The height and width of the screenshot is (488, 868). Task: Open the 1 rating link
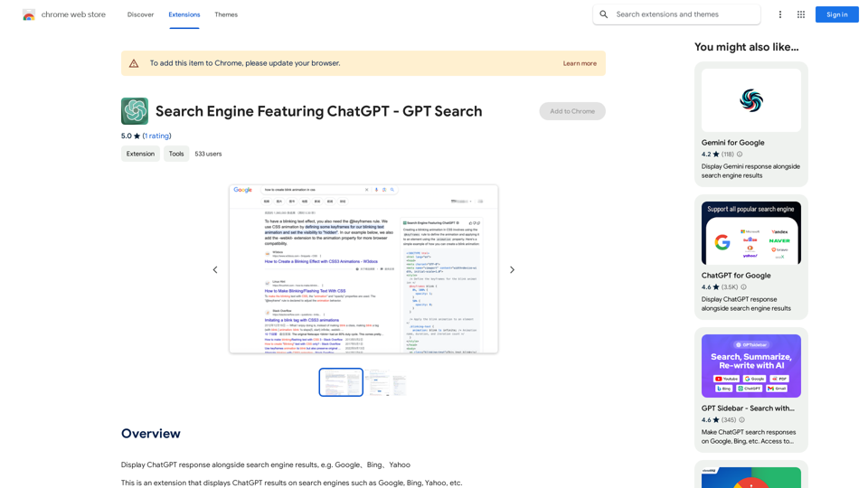click(x=156, y=136)
